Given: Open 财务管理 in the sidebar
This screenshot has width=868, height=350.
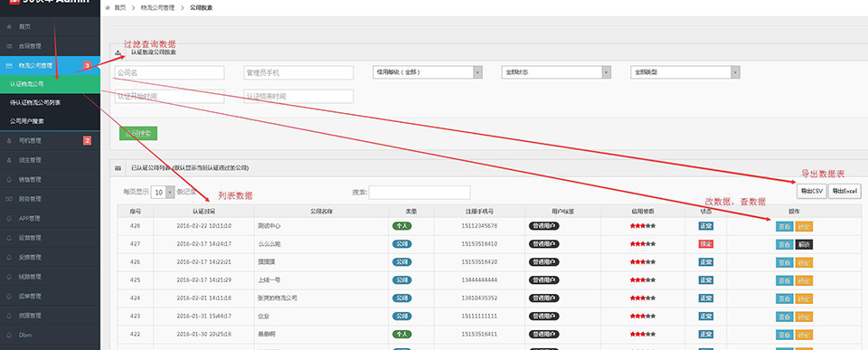Looking at the screenshot, I should 50,199.
